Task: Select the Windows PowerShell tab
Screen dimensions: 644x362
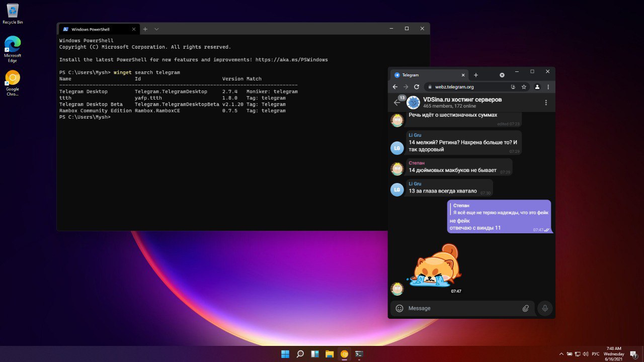Action: (98, 29)
